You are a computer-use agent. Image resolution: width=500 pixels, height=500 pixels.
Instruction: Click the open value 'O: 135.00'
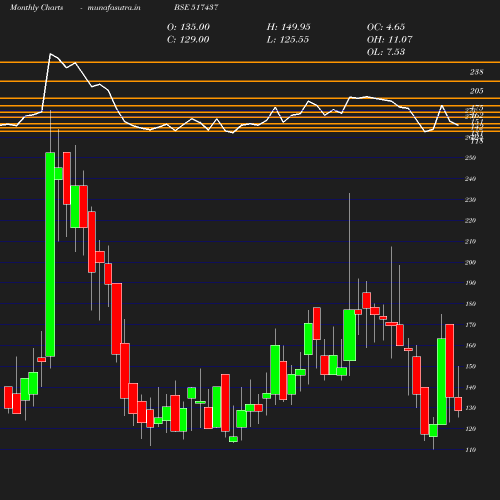(x=188, y=27)
